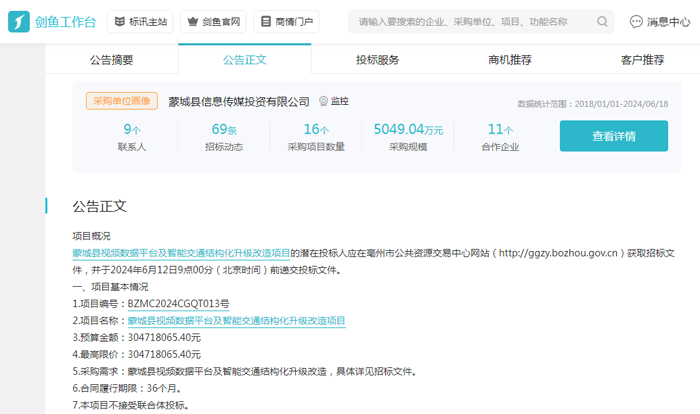Switch to the 客户推荐 tab

(642, 60)
